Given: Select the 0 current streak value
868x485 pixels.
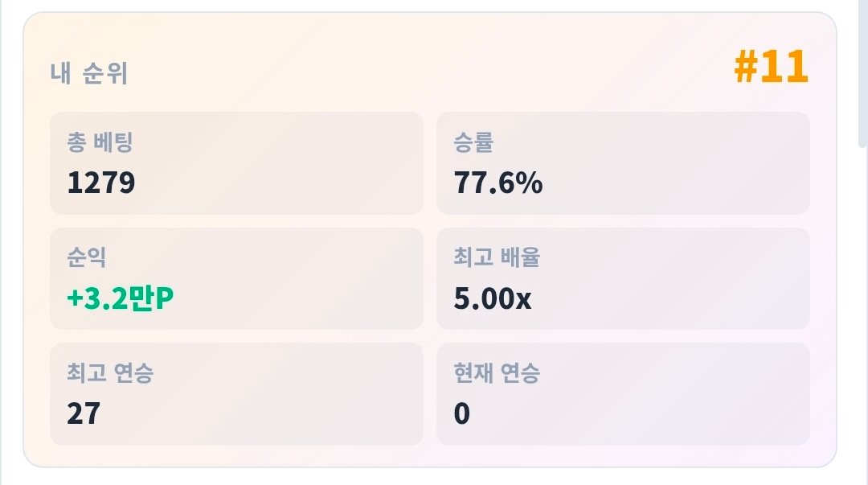Looking at the screenshot, I should [461, 413].
